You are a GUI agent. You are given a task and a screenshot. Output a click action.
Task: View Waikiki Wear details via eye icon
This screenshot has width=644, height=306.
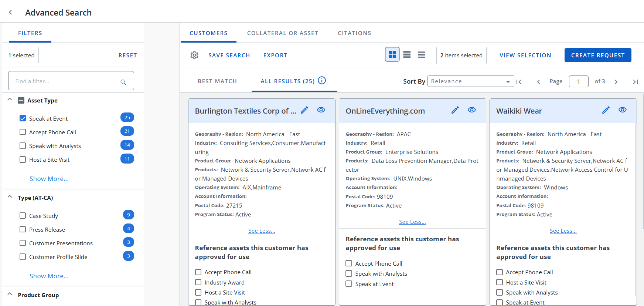[x=623, y=110]
